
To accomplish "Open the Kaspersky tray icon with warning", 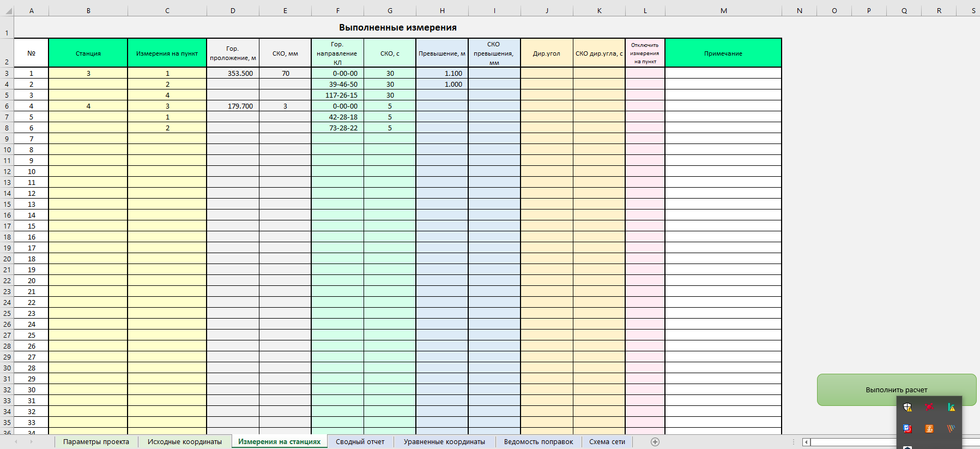I will point(951,407).
